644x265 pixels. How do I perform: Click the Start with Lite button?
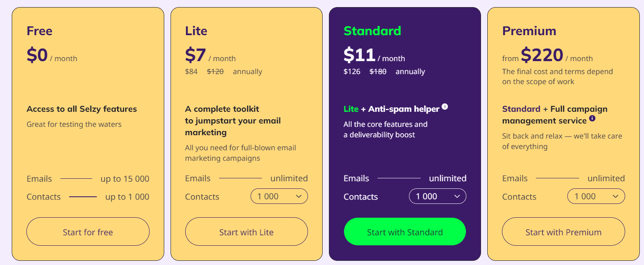246,232
